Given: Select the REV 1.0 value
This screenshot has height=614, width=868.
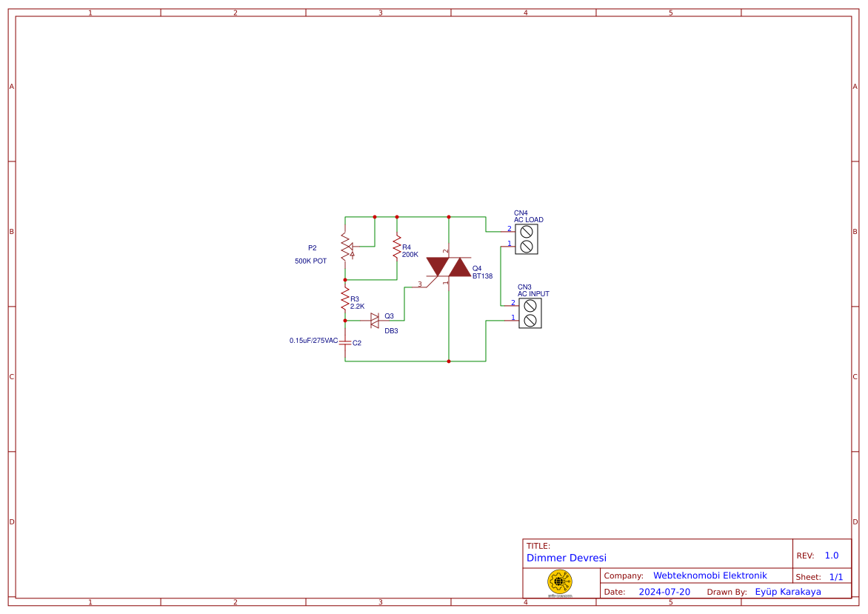Looking at the screenshot, I should [x=832, y=553].
